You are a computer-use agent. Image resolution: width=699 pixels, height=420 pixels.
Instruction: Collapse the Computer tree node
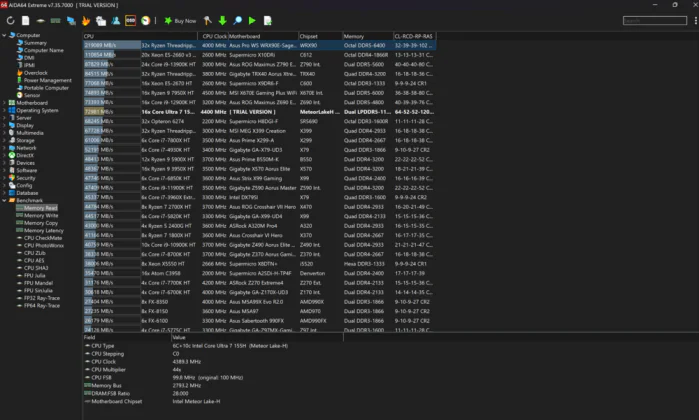[4, 35]
